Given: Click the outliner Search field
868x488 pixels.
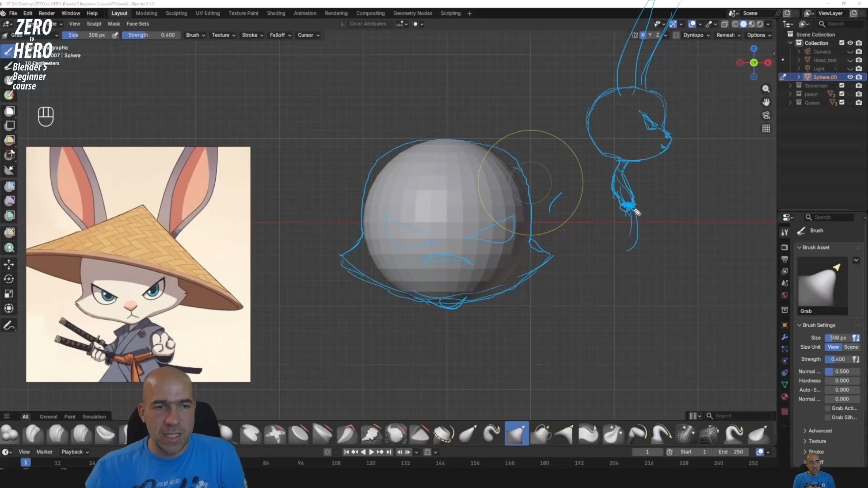Looking at the screenshot, I should pyautogui.click(x=841, y=24).
